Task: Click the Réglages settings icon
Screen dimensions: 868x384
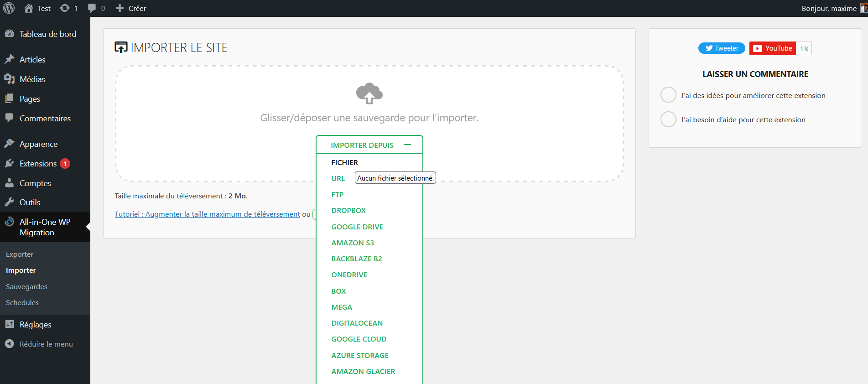Action: pyautogui.click(x=9, y=324)
